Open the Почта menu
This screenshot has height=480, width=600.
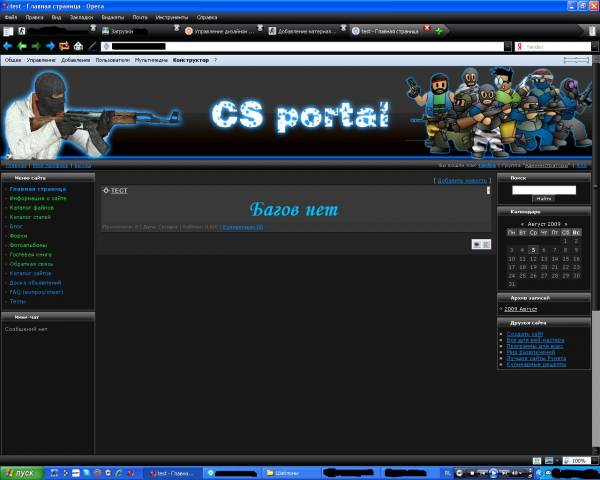[140, 18]
